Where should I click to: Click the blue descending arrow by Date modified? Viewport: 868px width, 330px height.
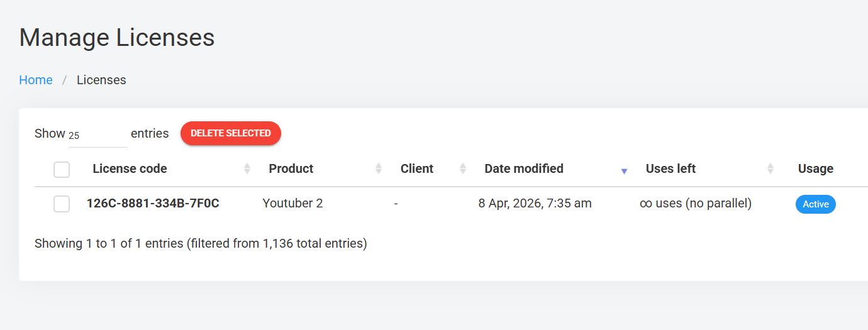[624, 171]
